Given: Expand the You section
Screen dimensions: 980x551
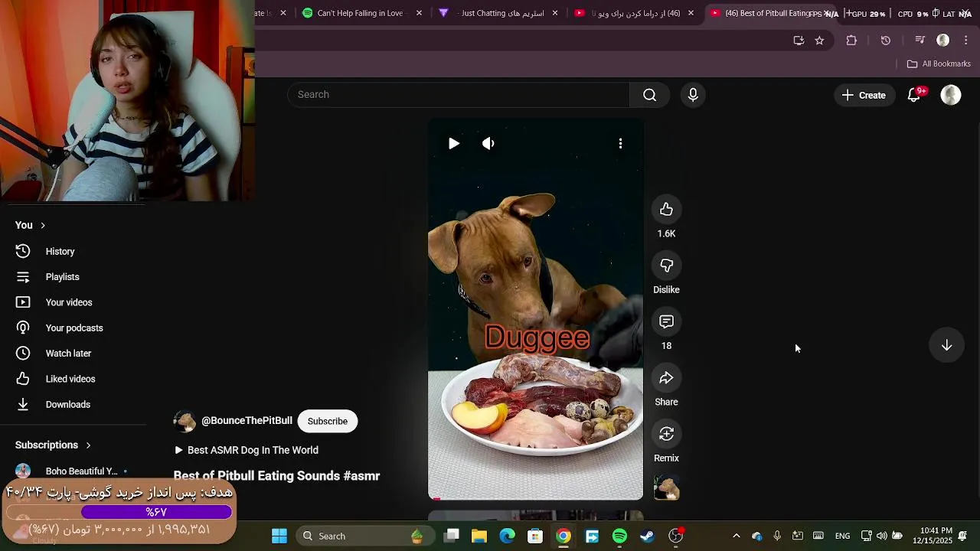Looking at the screenshot, I should (31, 225).
